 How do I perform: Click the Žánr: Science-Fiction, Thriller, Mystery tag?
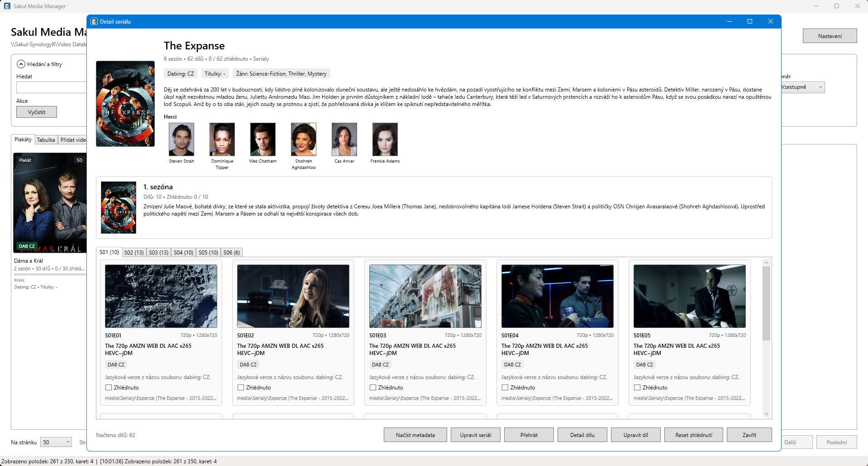click(x=281, y=74)
